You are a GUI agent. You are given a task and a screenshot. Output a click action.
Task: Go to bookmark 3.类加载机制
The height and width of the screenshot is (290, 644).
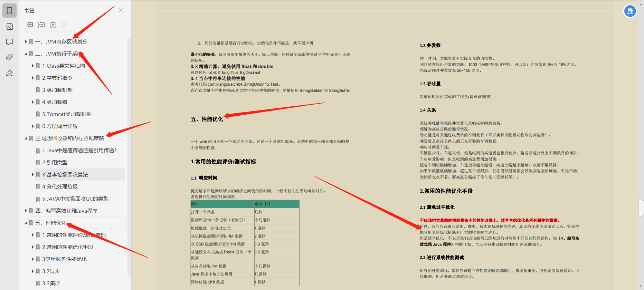pyautogui.click(x=57, y=90)
